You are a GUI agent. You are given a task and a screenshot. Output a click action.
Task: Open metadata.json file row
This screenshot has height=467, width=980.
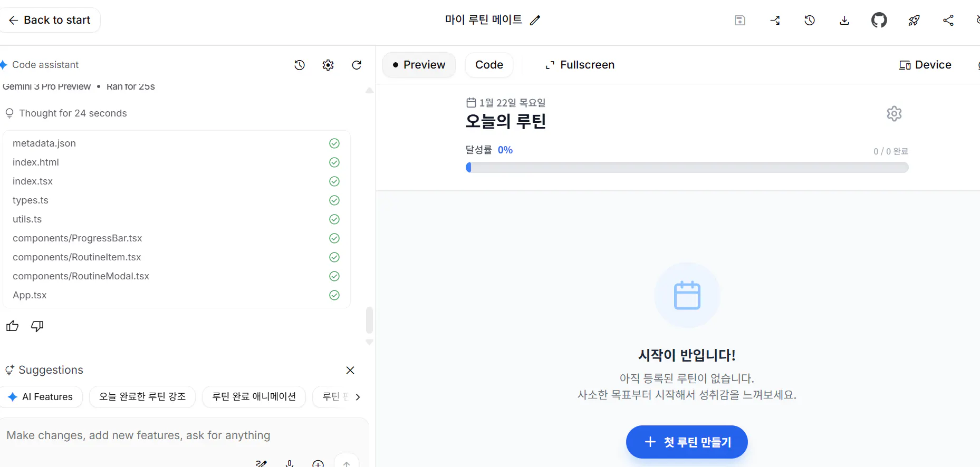(176, 143)
